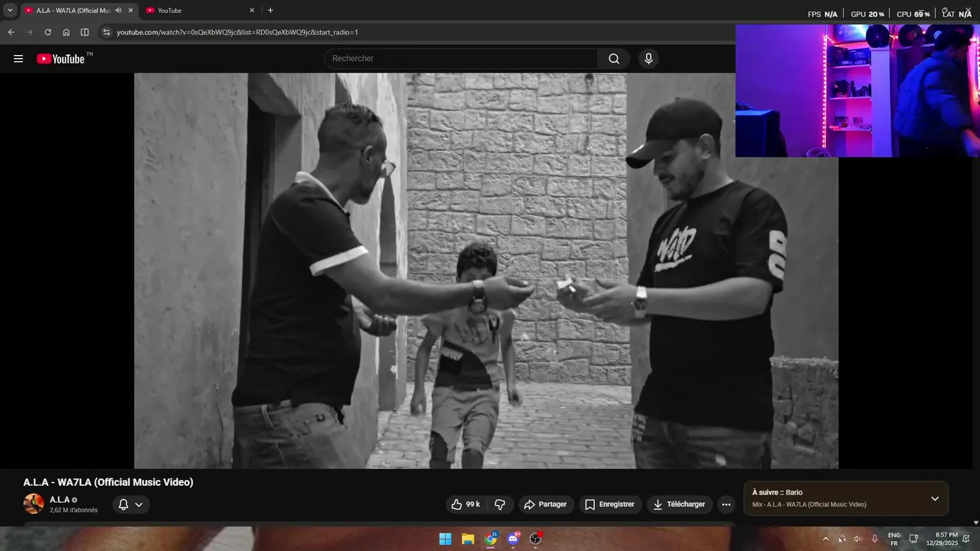This screenshot has height=551, width=980.
Task: Open more actions three-dot menu
Action: tap(726, 504)
